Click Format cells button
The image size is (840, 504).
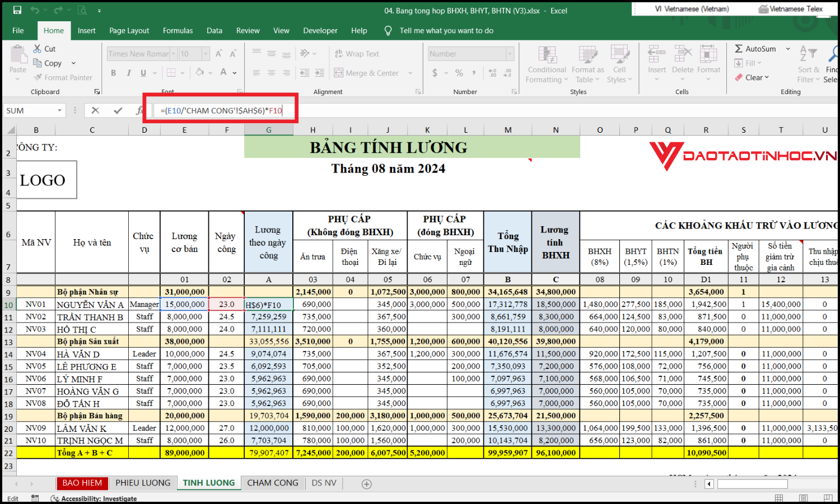[x=708, y=63]
